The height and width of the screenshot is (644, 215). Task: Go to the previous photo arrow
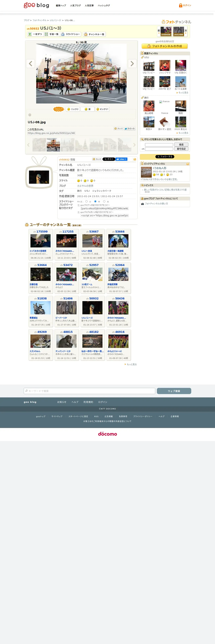coord(30,64)
